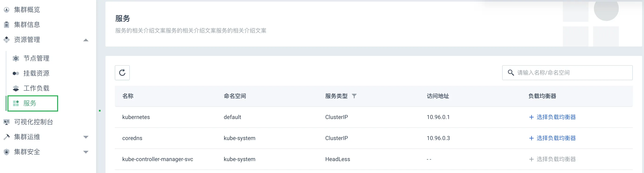The height and width of the screenshot is (173, 644).
Task: Click the refresh icon above the table
Action: [x=122, y=73]
